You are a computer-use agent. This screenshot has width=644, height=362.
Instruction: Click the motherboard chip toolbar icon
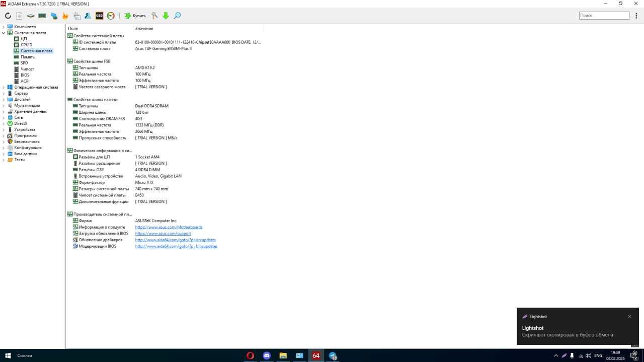click(31, 16)
